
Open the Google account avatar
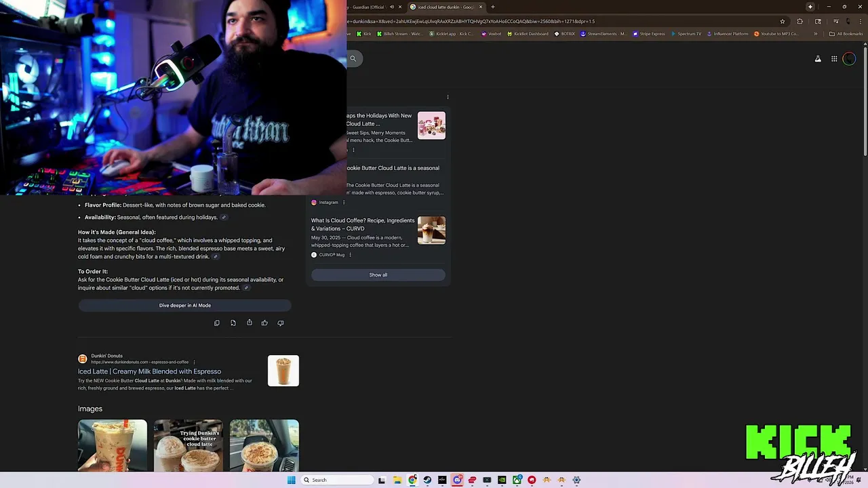coord(849,59)
